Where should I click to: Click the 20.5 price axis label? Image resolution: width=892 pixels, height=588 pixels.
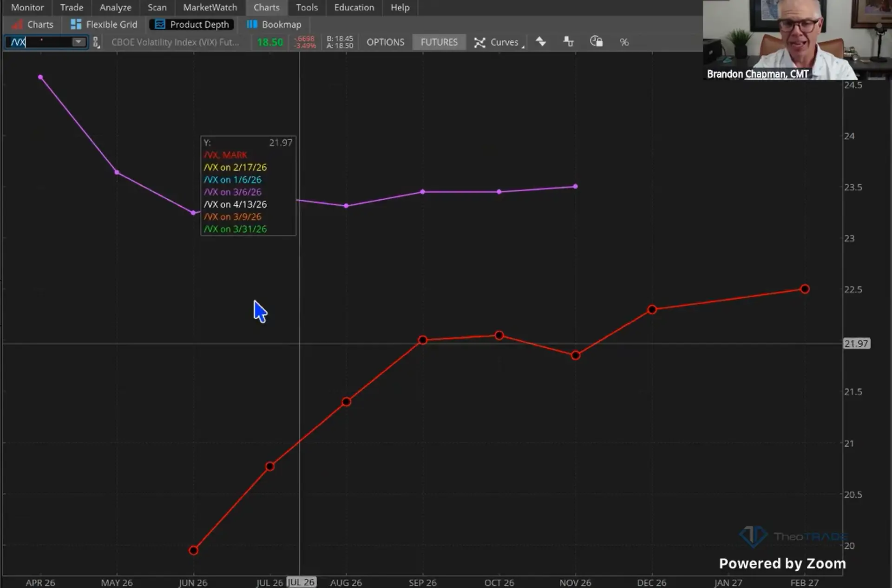tap(853, 495)
